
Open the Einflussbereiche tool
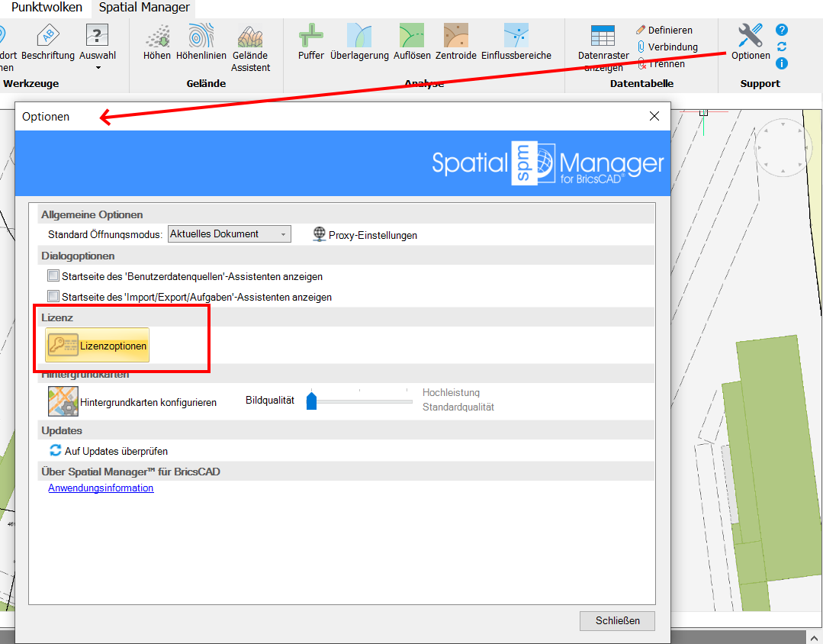(x=516, y=42)
